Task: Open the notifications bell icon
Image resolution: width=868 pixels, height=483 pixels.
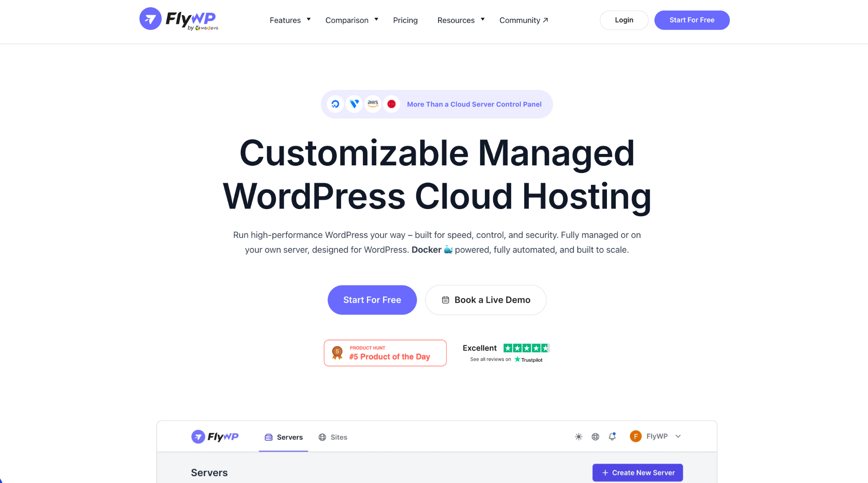Action: (612, 436)
